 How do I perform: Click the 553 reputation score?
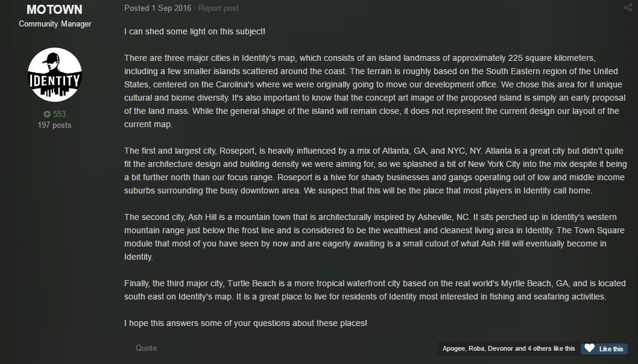(x=59, y=115)
